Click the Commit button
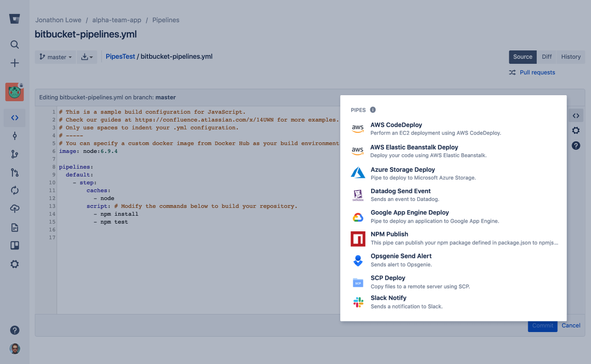Screen dimensions: 591x364 pyautogui.click(x=542, y=326)
